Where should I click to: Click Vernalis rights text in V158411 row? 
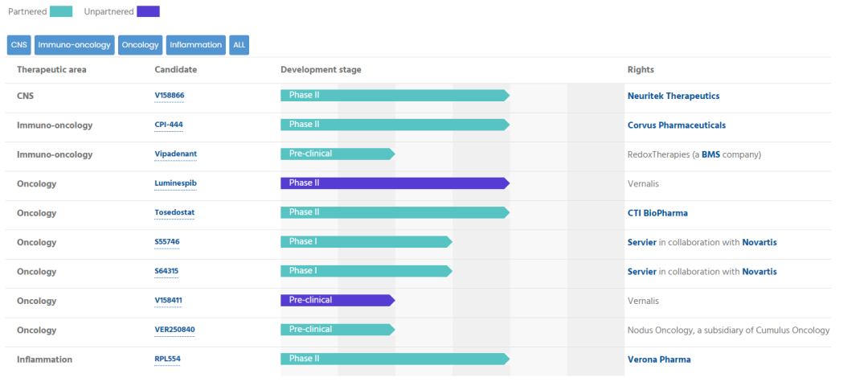(643, 301)
